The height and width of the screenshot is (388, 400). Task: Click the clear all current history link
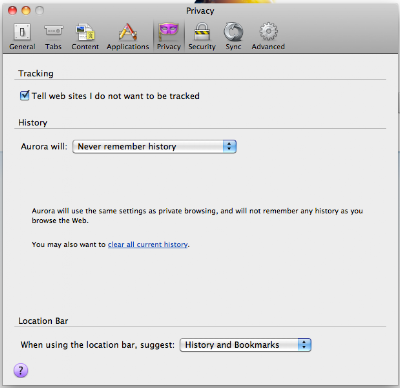(148, 244)
